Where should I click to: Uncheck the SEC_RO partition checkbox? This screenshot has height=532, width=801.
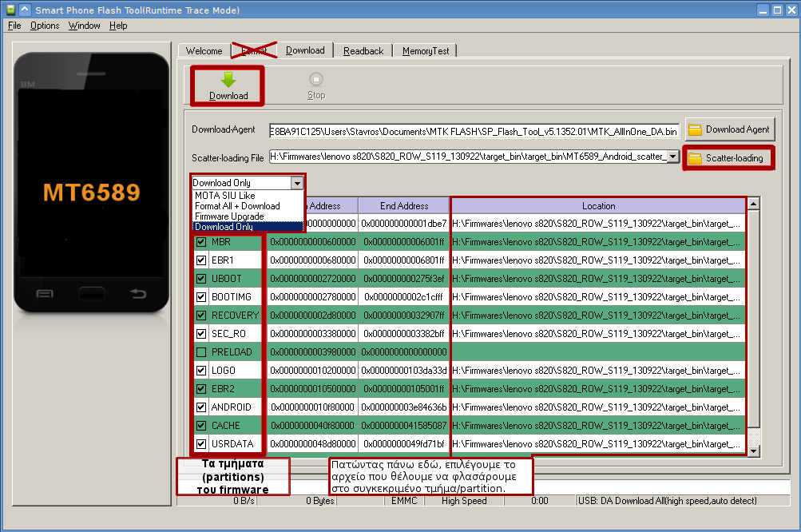pos(201,334)
